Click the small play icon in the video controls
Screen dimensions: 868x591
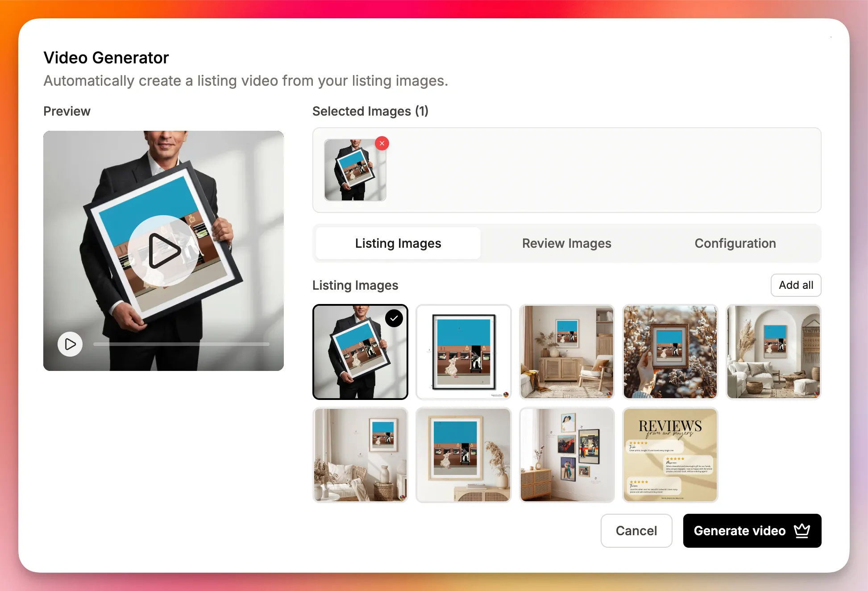[70, 344]
